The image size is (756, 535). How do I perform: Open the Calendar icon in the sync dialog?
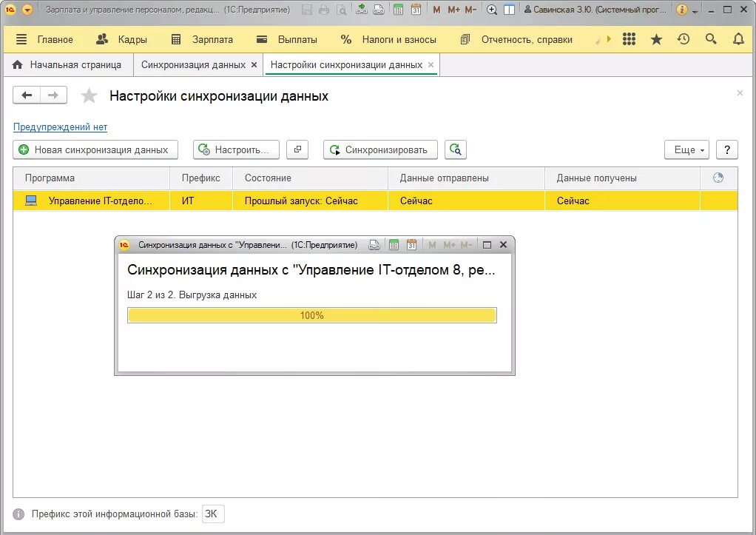[411, 245]
